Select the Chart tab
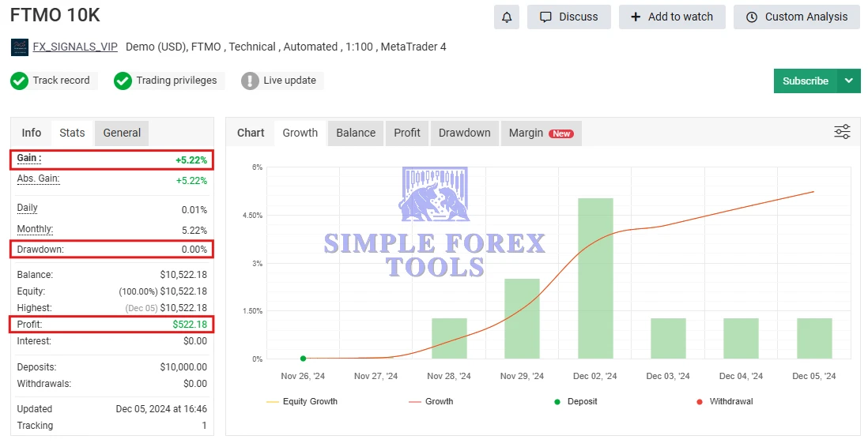 [x=251, y=133]
